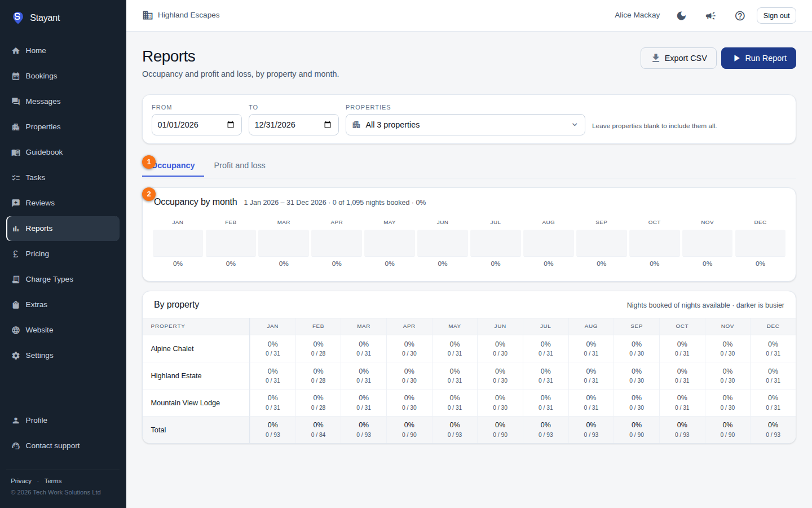Viewport: 812px width, 508px height.
Task: Click the Export CSV button
Action: [x=678, y=58]
